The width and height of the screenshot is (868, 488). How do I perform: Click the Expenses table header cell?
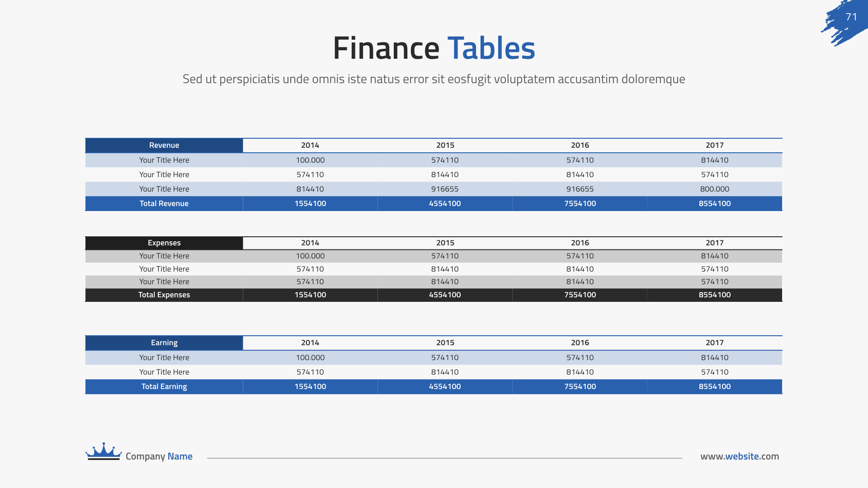[164, 243]
